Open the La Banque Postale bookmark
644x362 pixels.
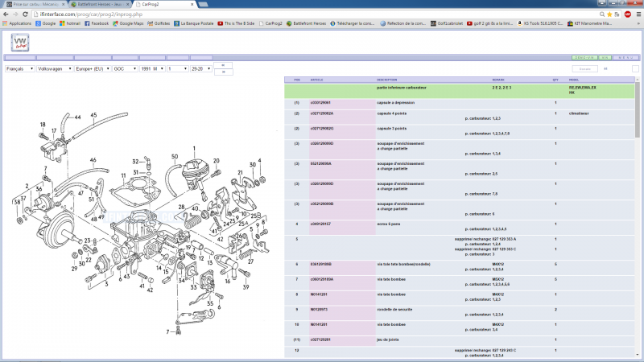pyautogui.click(x=193, y=23)
